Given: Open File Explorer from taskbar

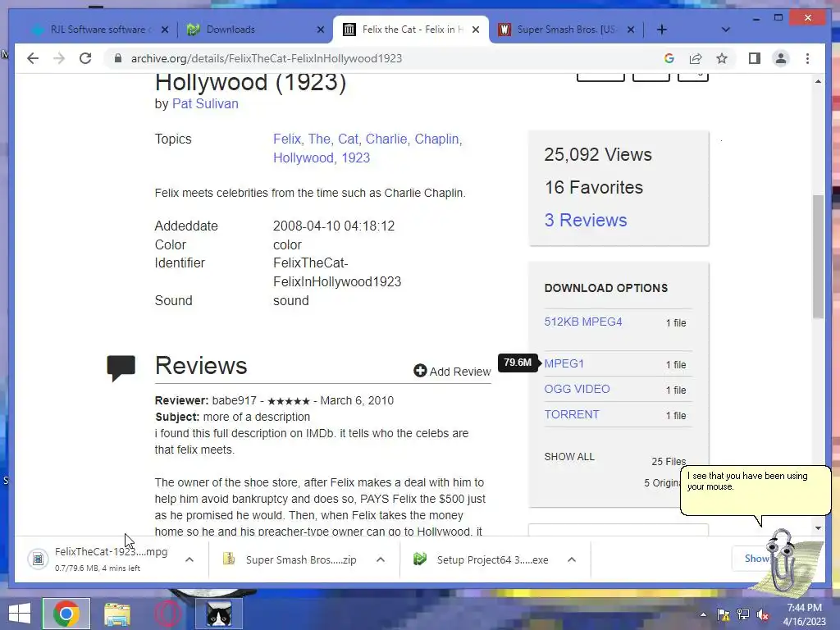Looking at the screenshot, I should pos(116,614).
